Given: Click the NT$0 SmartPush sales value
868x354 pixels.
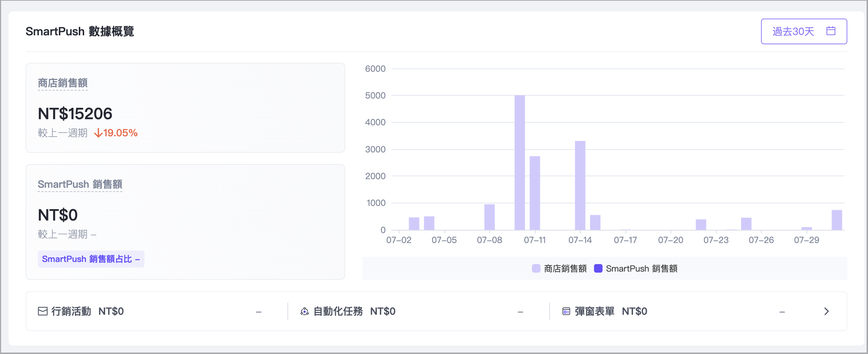Looking at the screenshot, I should click(58, 215).
